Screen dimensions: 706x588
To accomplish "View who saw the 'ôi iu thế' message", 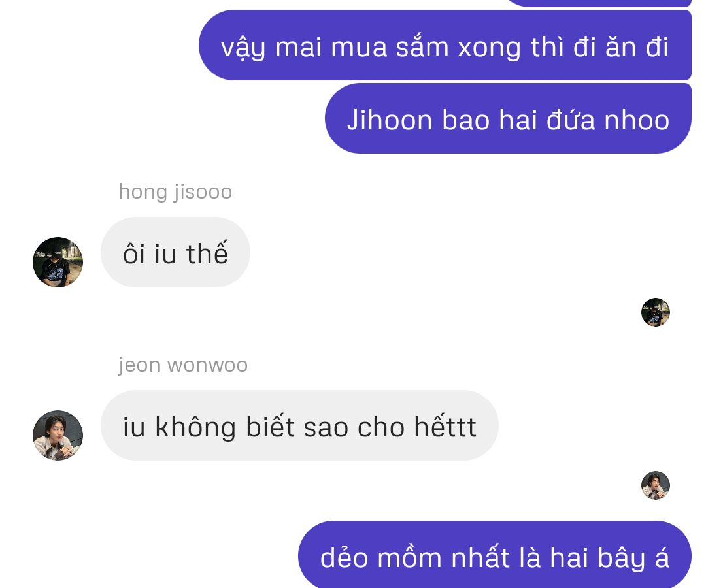I will coord(655,312).
